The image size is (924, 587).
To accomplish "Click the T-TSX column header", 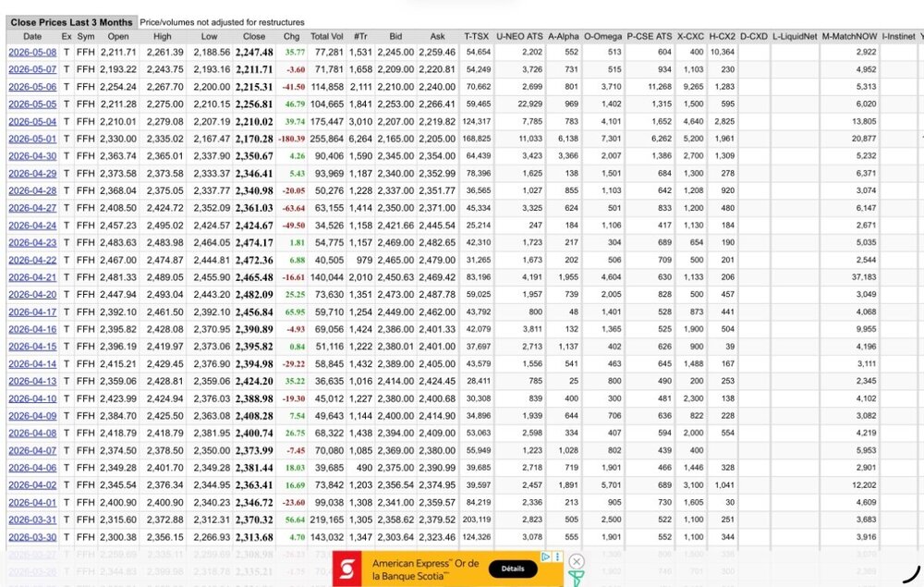I will tap(476, 37).
